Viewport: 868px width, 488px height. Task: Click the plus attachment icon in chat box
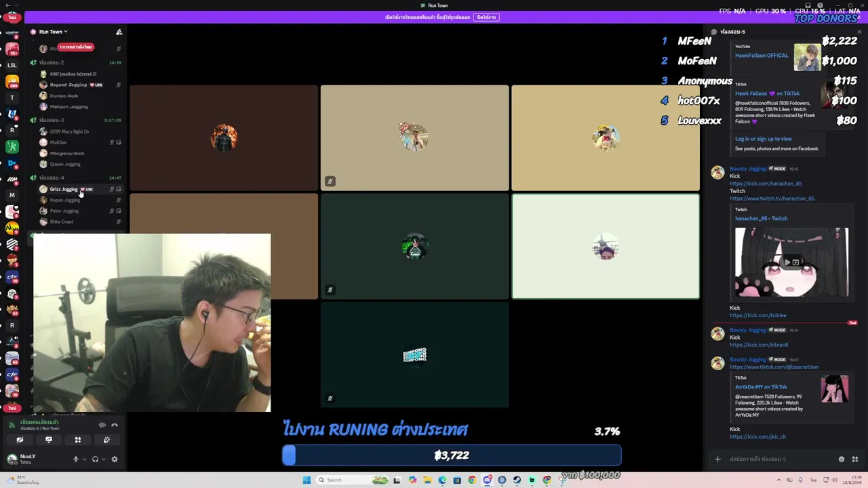point(717,459)
